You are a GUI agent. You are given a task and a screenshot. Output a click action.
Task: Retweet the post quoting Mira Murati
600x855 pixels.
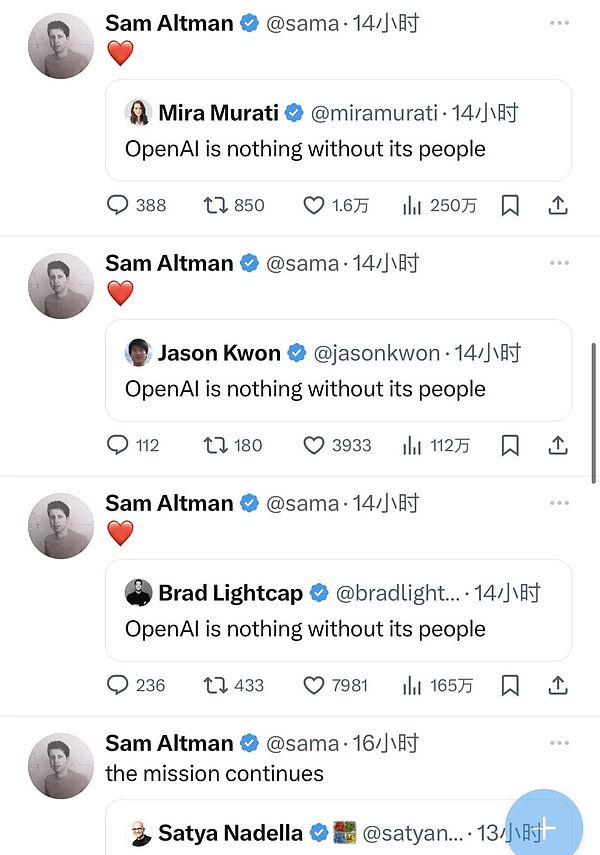pyautogui.click(x=215, y=205)
